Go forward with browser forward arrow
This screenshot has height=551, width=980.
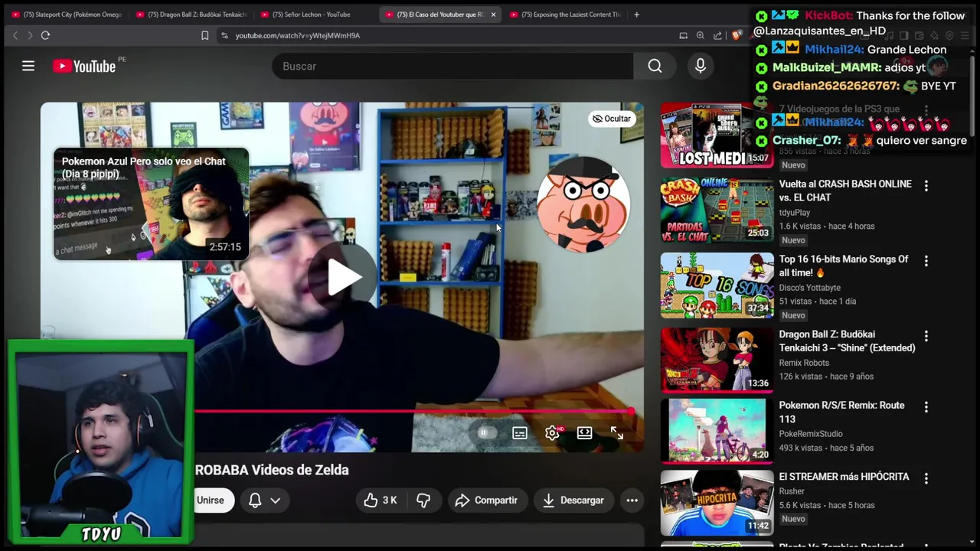click(x=30, y=35)
